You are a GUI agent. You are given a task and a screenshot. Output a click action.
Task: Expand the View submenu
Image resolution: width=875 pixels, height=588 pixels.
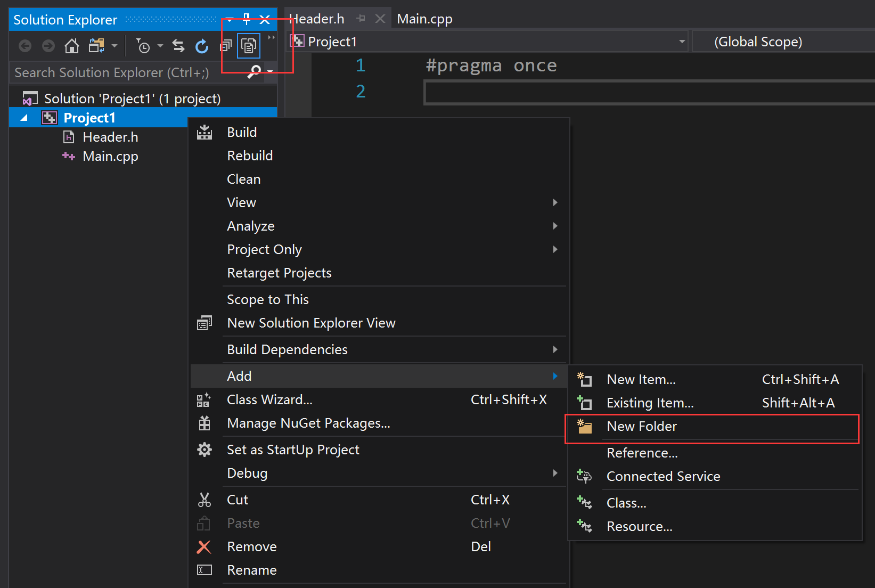click(379, 202)
